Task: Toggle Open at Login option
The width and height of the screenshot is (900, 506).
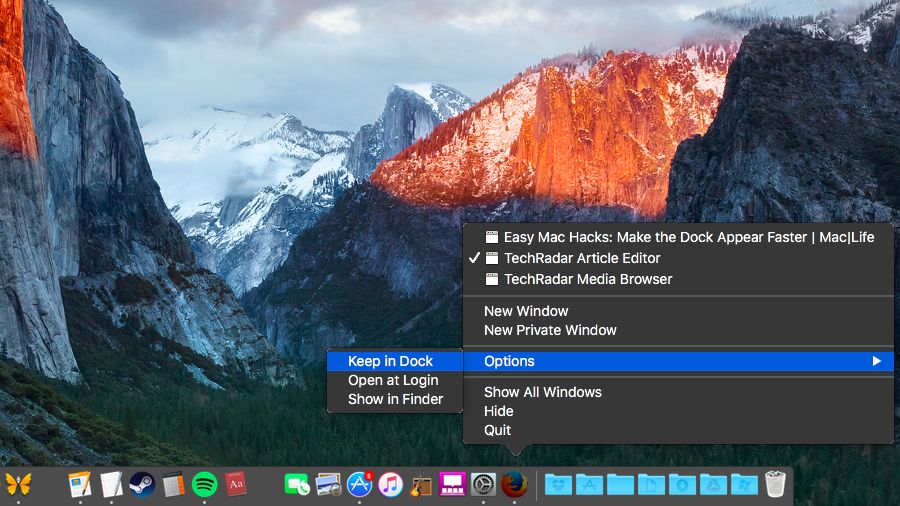Action: (x=395, y=380)
